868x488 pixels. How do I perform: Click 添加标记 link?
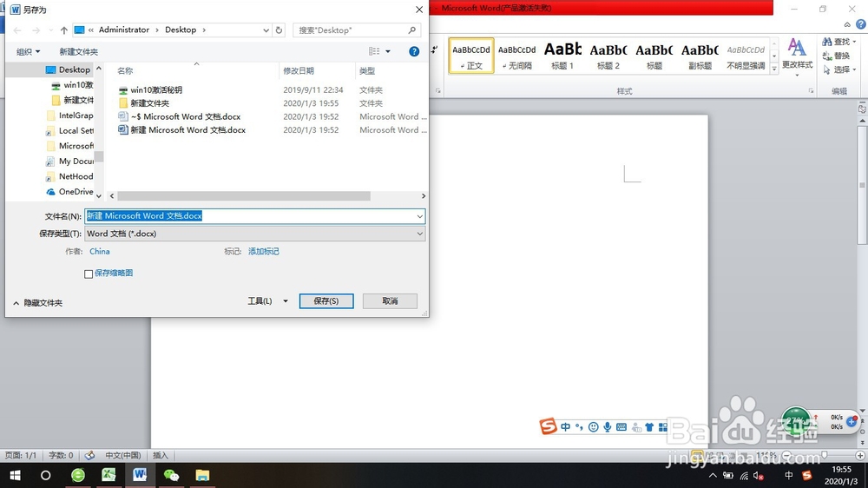264,252
